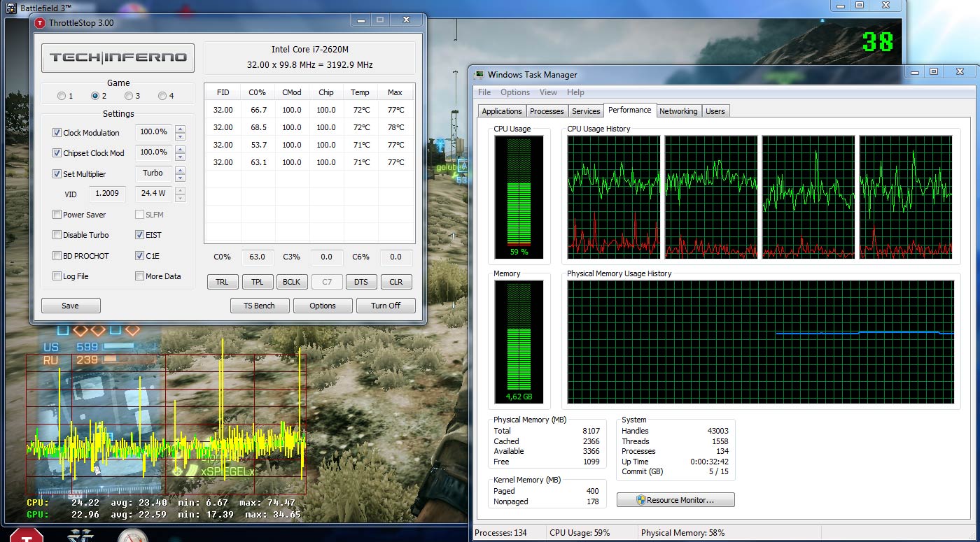Open the File menu in Task Manager

pyautogui.click(x=484, y=92)
